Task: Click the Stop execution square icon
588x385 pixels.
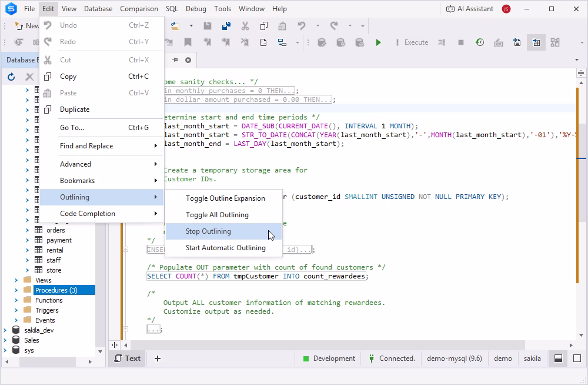Action: tap(461, 42)
